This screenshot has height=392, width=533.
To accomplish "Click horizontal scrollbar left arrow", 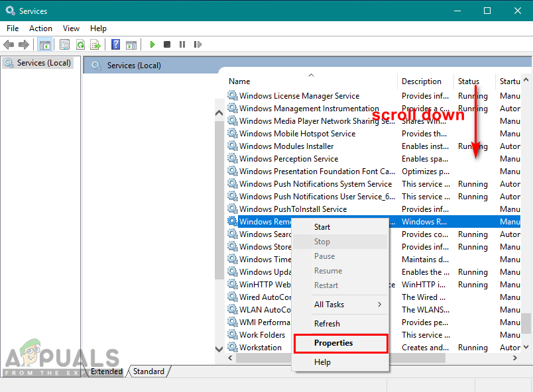I will tap(230, 358).
